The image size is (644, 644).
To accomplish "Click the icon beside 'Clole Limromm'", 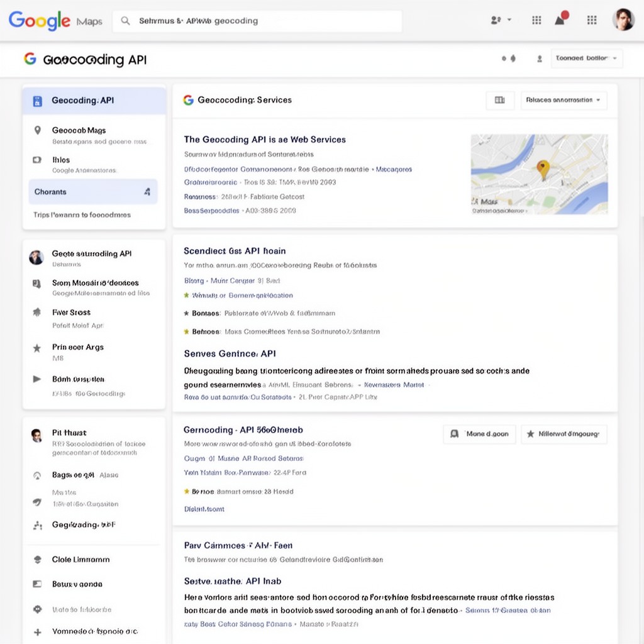I will (37, 560).
